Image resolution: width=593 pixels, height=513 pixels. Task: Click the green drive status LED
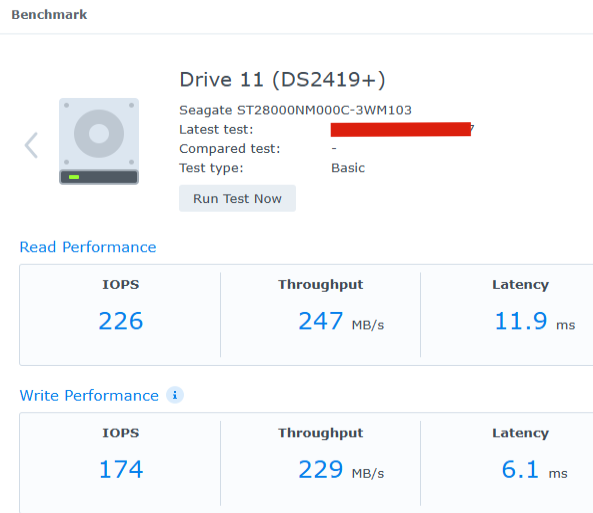[74, 177]
